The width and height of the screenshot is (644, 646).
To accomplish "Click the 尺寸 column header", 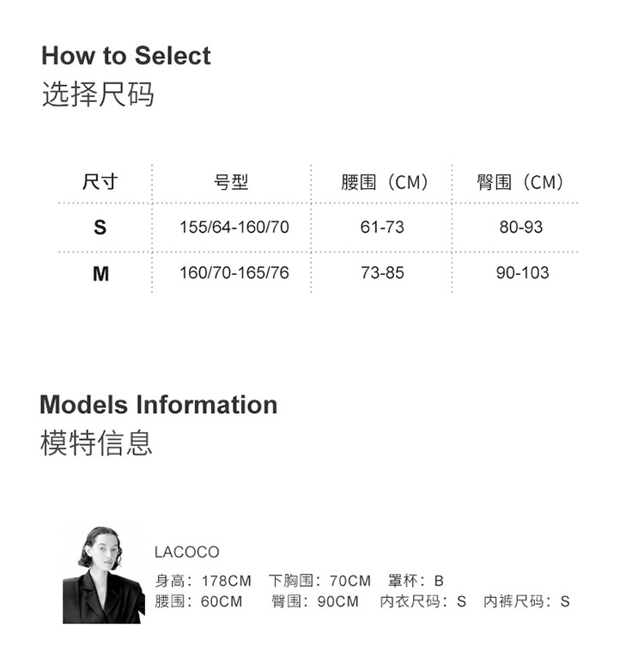I will [x=100, y=182].
